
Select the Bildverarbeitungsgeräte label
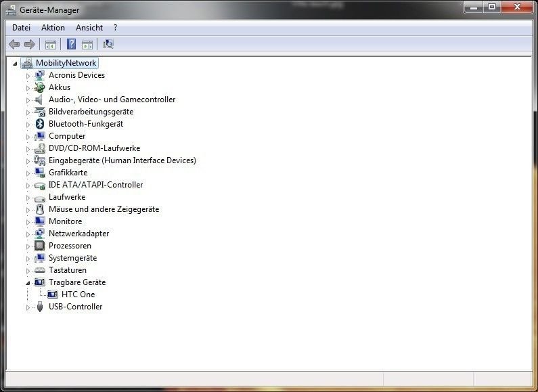[91, 112]
